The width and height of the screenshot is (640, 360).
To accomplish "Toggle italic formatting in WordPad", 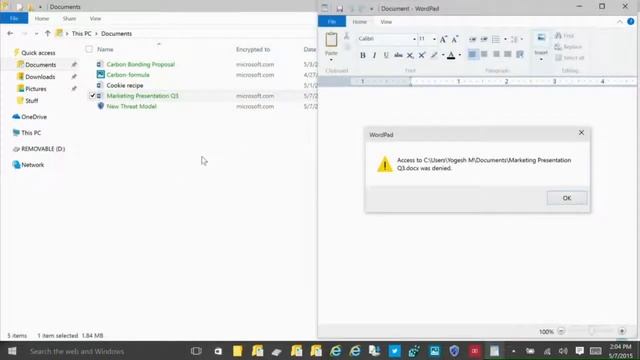I will pos(374,55).
